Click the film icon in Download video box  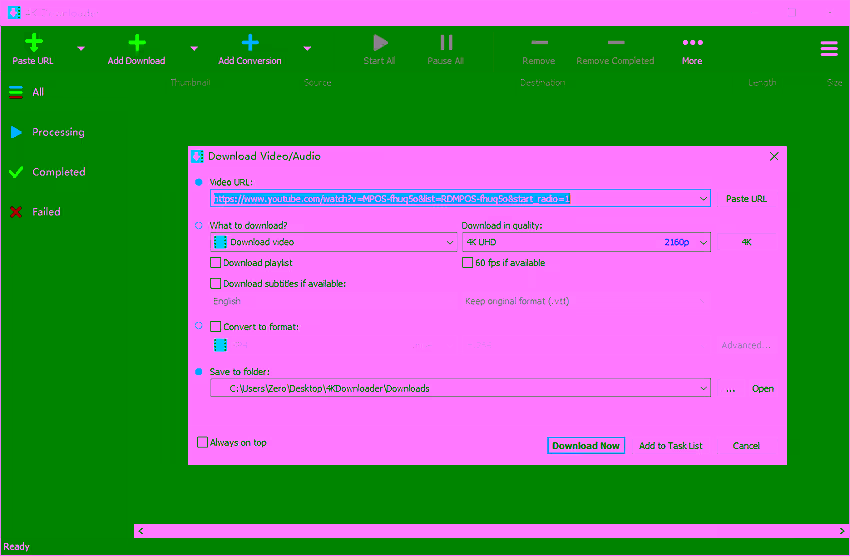220,242
